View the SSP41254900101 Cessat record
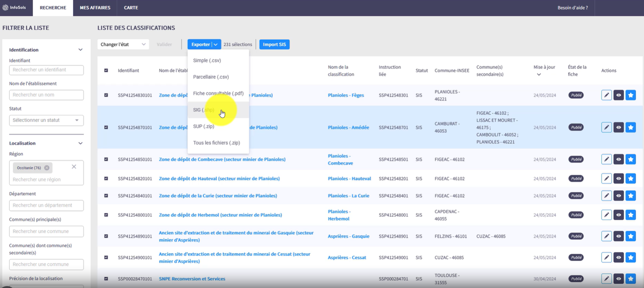Viewport: 644px width, 288px height. coord(619,257)
